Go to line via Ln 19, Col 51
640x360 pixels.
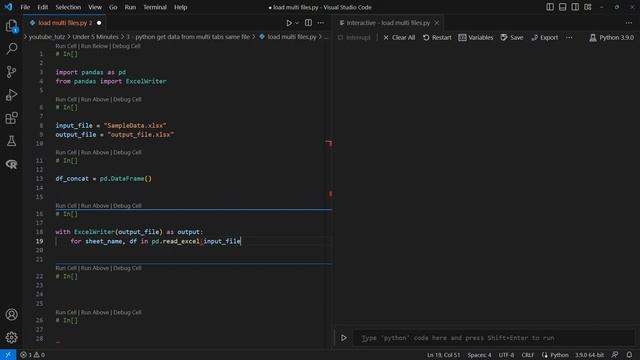[x=444, y=355]
